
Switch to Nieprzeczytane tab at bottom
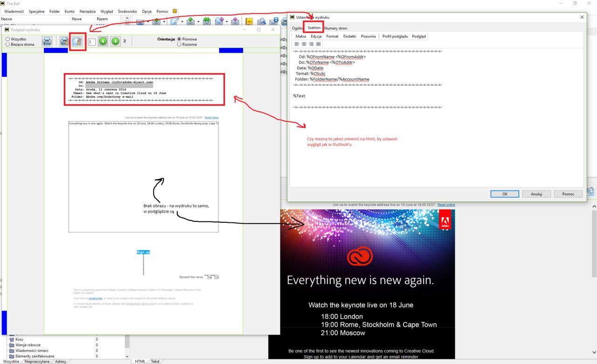[37, 361]
